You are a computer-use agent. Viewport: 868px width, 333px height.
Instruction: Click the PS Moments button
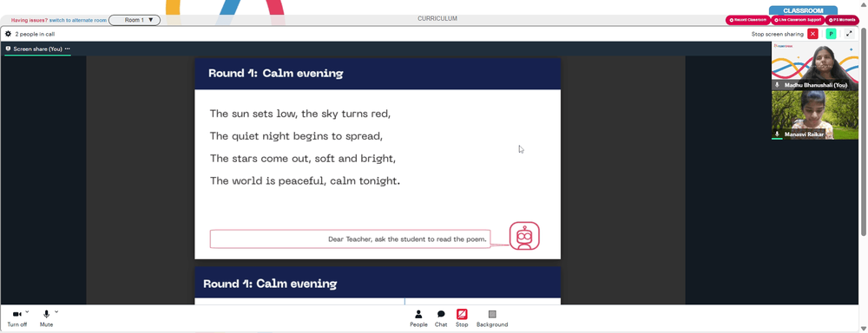coord(842,20)
